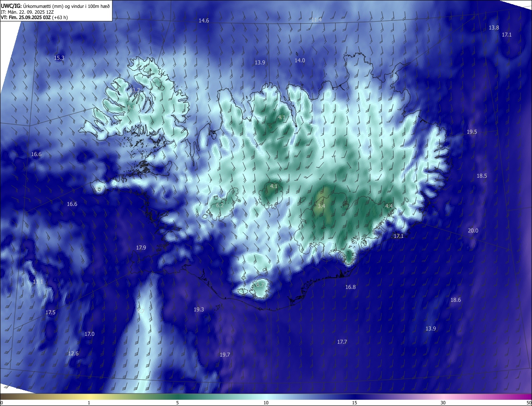Click the 14.0 value label
The height and width of the screenshot is (406, 532).
point(300,60)
